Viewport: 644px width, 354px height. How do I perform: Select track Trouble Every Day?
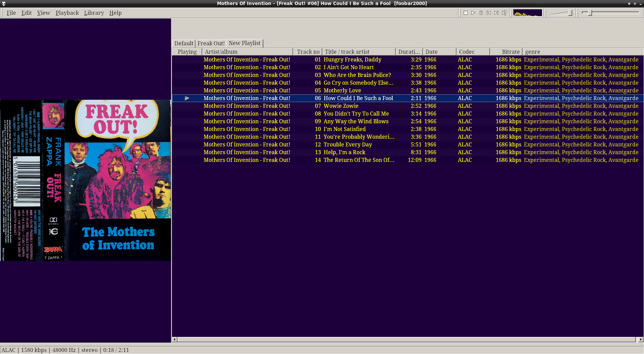coord(408,144)
